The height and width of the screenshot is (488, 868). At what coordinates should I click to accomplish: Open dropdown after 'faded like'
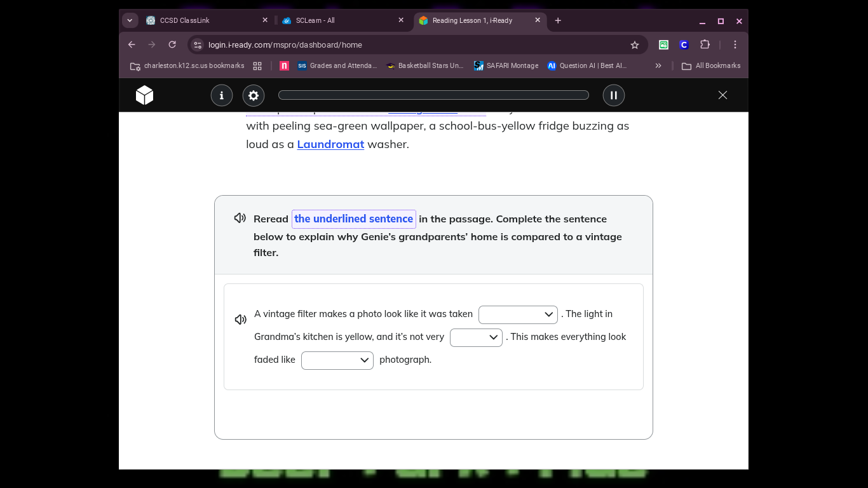337,360
